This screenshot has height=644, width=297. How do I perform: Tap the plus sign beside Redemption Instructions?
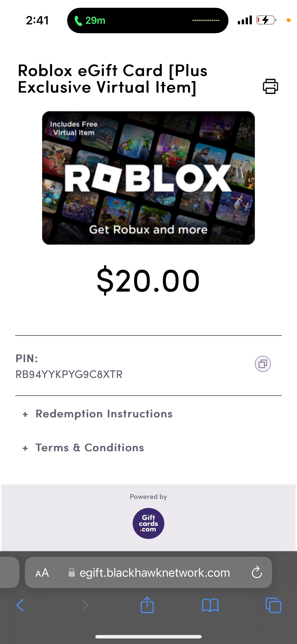coord(25,415)
